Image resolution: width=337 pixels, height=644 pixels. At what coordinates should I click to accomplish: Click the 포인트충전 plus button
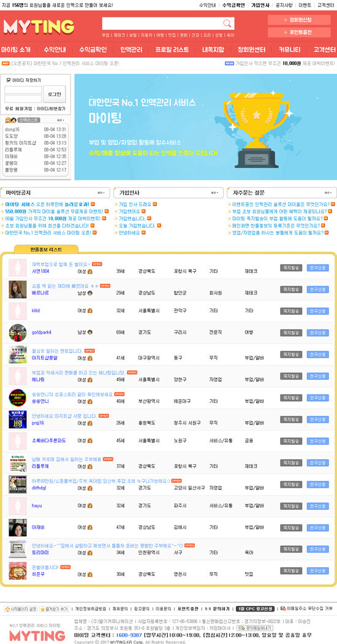pyautogui.click(x=299, y=33)
